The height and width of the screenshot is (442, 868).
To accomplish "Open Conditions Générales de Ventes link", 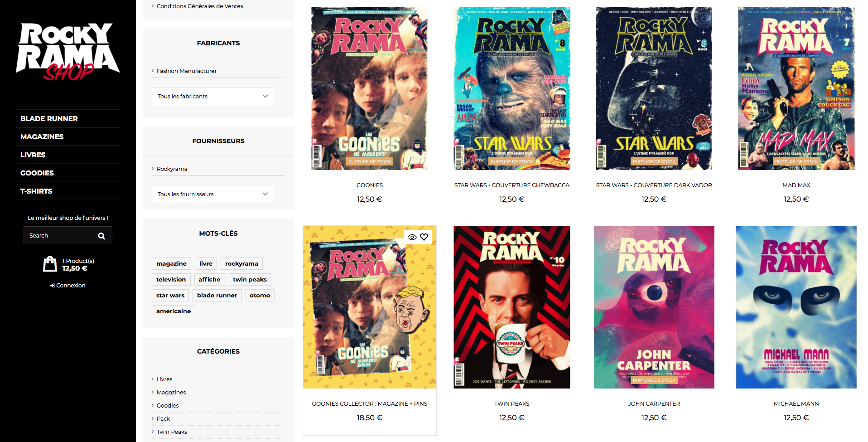I will [200, 6].
